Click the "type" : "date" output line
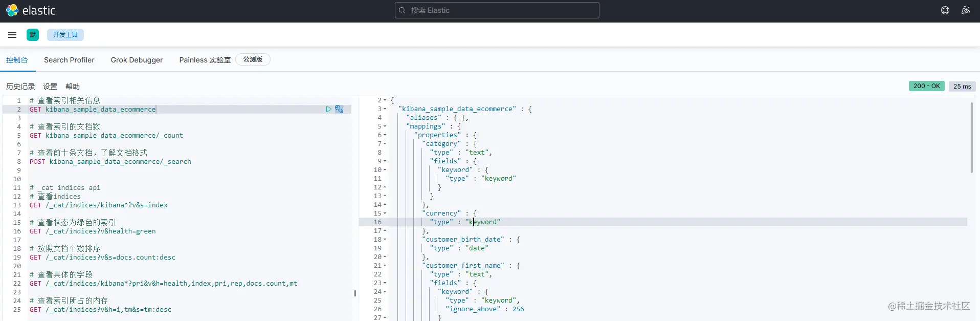The image size is (980, 321). (x=459, y=248)
